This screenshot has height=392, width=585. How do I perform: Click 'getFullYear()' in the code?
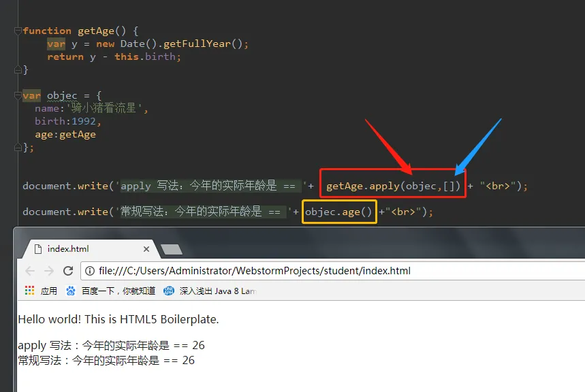[x=203, y=44]
